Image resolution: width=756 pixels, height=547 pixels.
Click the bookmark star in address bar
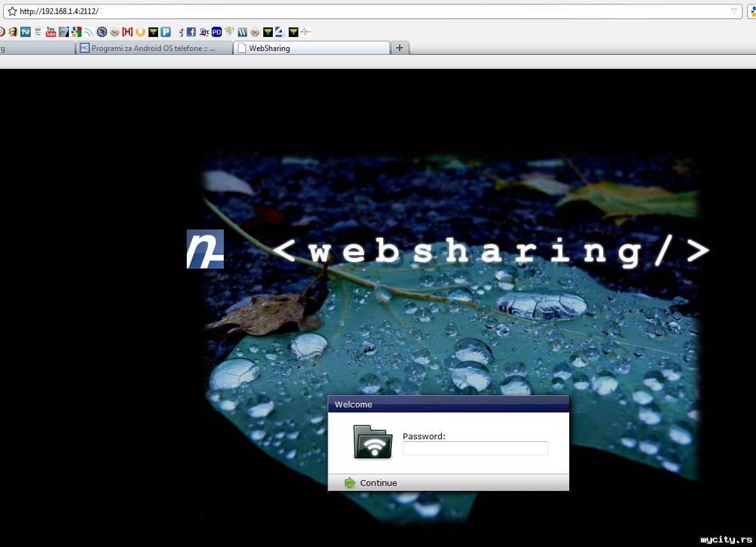pyautogui.click(x=12, y=11)
